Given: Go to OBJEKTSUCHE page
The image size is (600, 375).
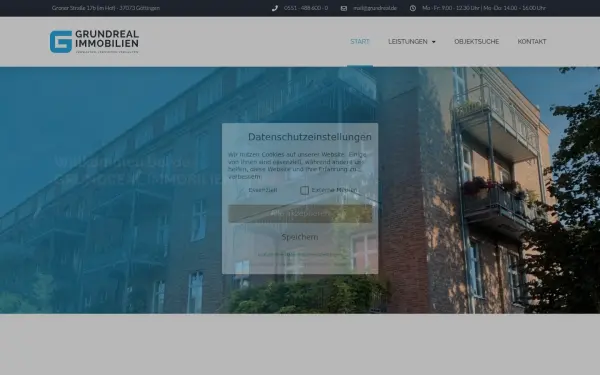Looking at the screenshot, I should (x=476, y=42).
